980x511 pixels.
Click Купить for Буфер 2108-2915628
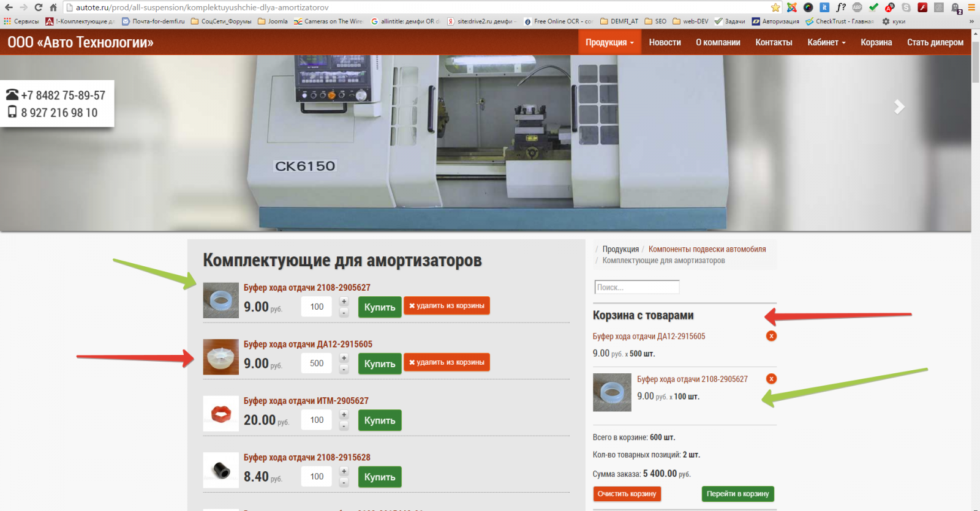[379, 477]
